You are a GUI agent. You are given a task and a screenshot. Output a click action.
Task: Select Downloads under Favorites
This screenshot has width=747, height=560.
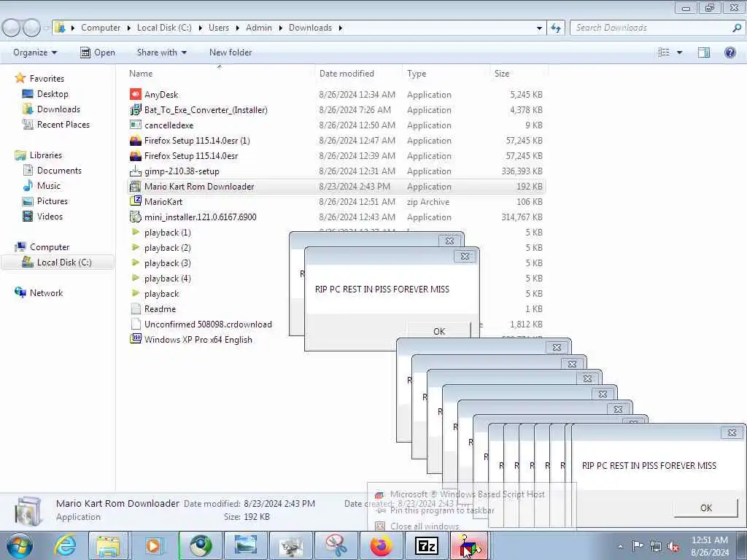click(x=58, y=109)
